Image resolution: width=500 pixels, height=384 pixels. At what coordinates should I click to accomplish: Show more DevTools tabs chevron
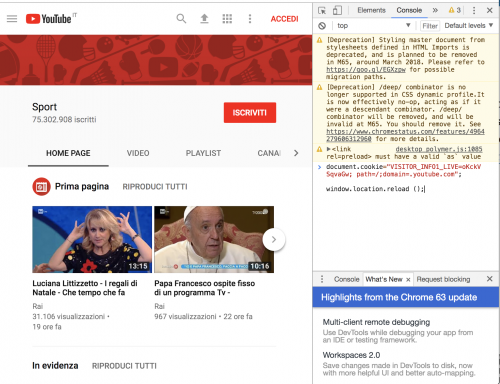tap(435, 10)
